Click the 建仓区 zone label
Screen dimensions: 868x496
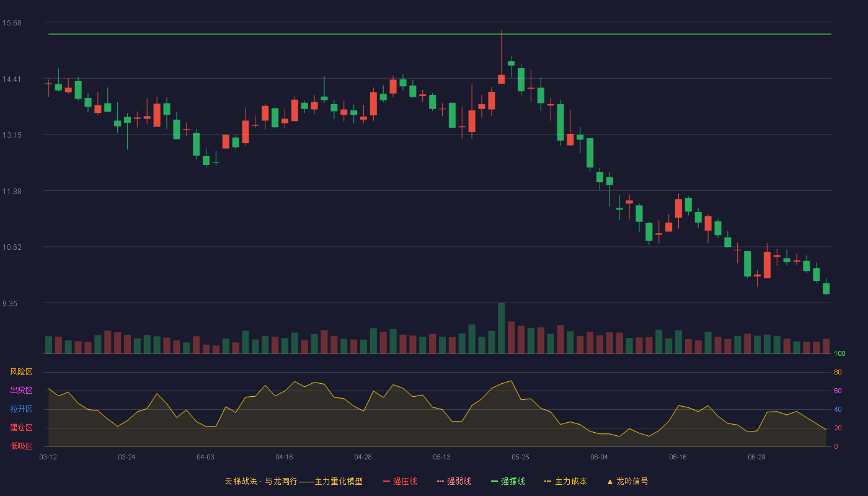click(21, 428)
